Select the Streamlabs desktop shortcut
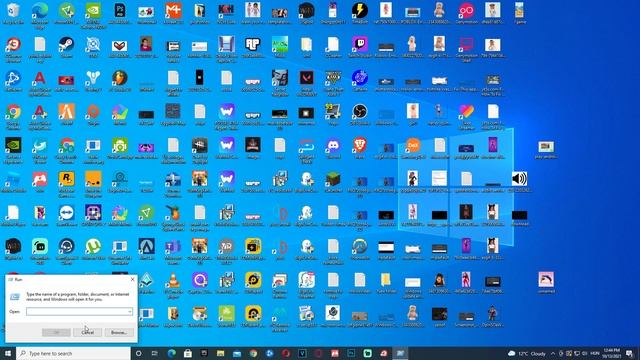Viewport: 640px width, 360px height. tap(40, 246)
